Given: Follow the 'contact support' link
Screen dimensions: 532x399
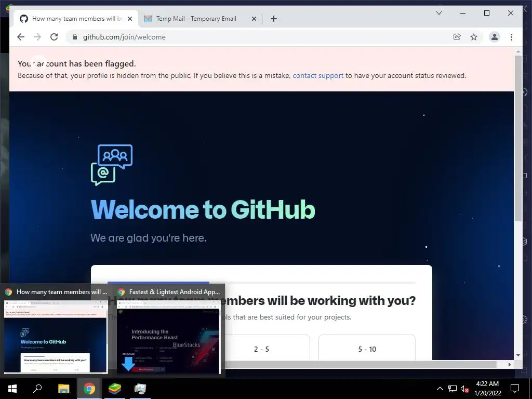Looking at the screenshot, I should click(x=318, y=75).
